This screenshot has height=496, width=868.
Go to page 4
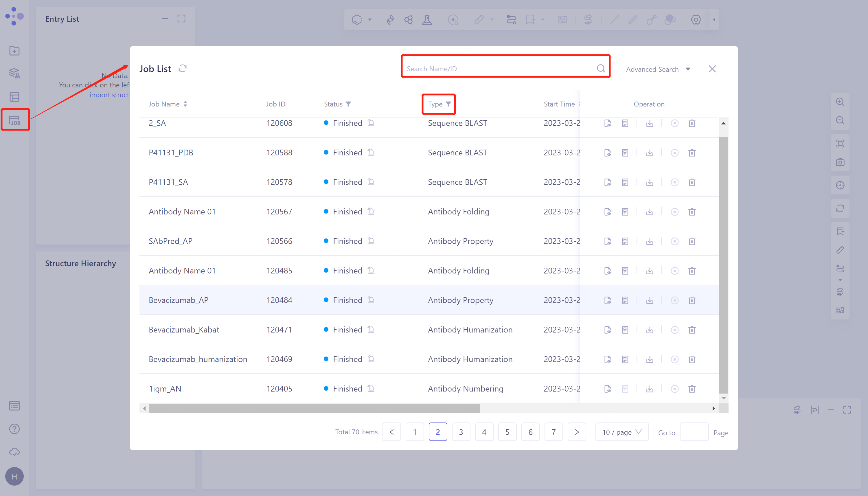point(484,432)
